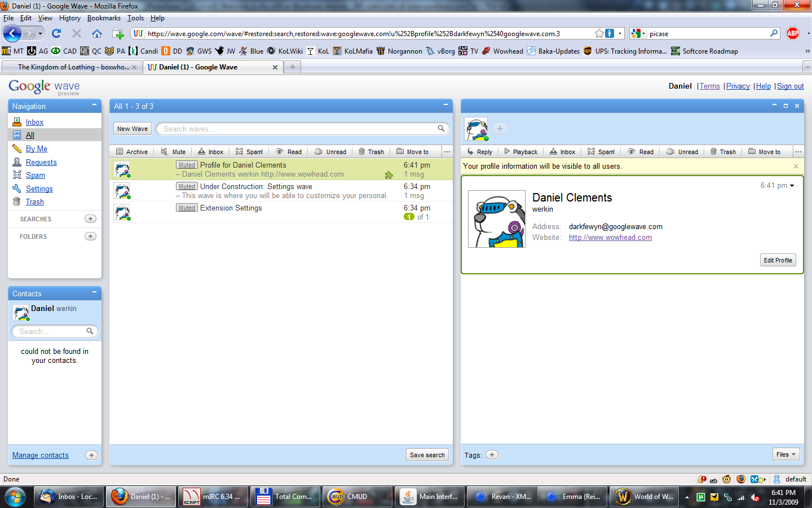Show more bookmarks with the overflow chevron
The image size is (812, 508).
(x=807, y=51)
